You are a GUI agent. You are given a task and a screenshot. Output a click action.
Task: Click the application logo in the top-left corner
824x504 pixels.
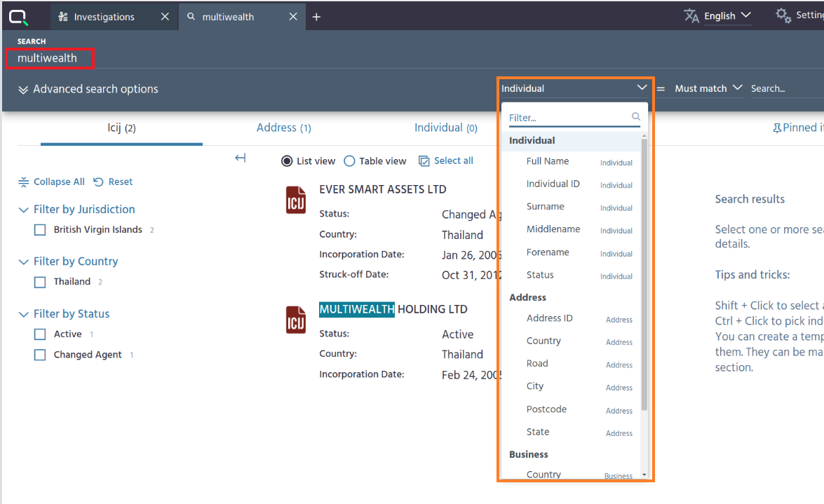coord(19,15)
